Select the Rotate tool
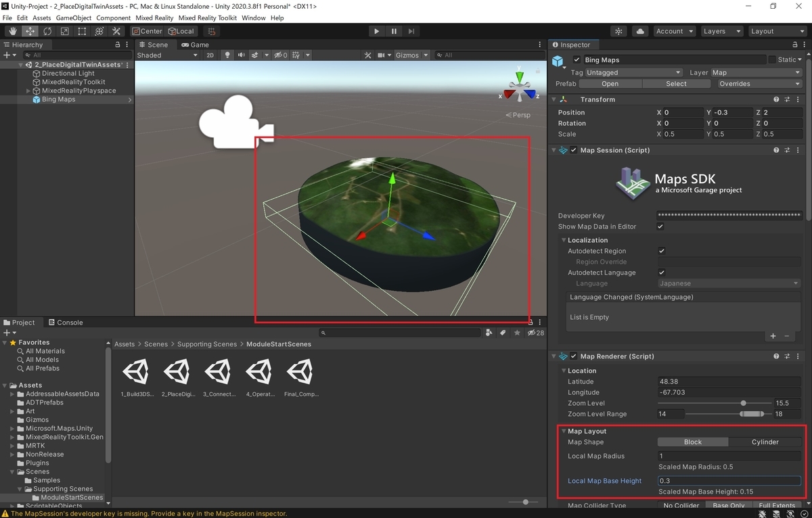812x518 pixels. (47, 31)
